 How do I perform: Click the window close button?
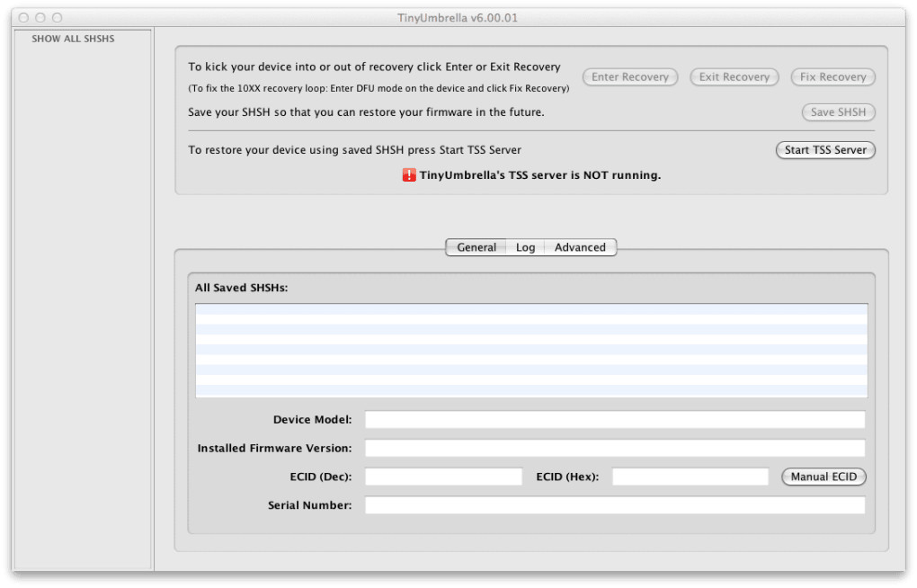[23, 18]
